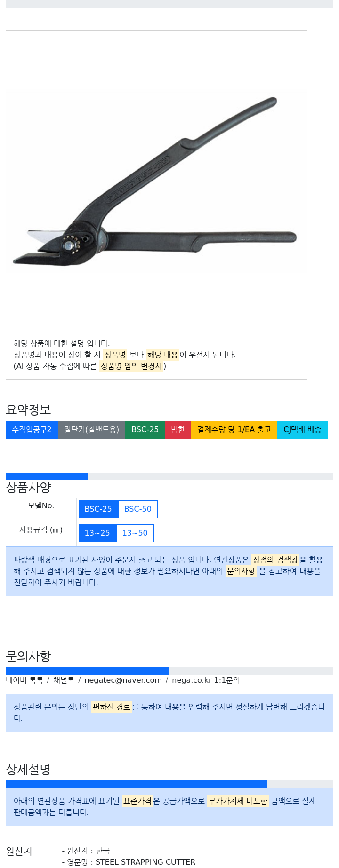Select the 13~25 size option
The width and height of the screenshot is (339, 868).
pos(97,533)
